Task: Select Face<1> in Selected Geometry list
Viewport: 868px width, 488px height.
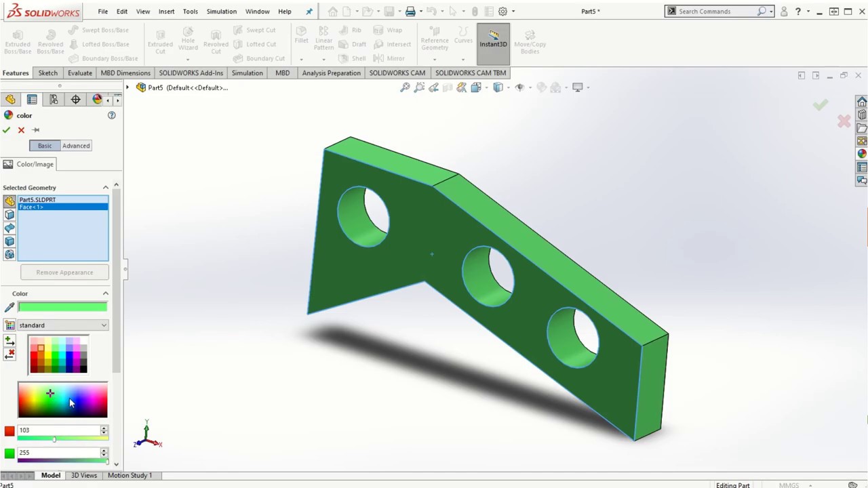Action: point(63,207)
